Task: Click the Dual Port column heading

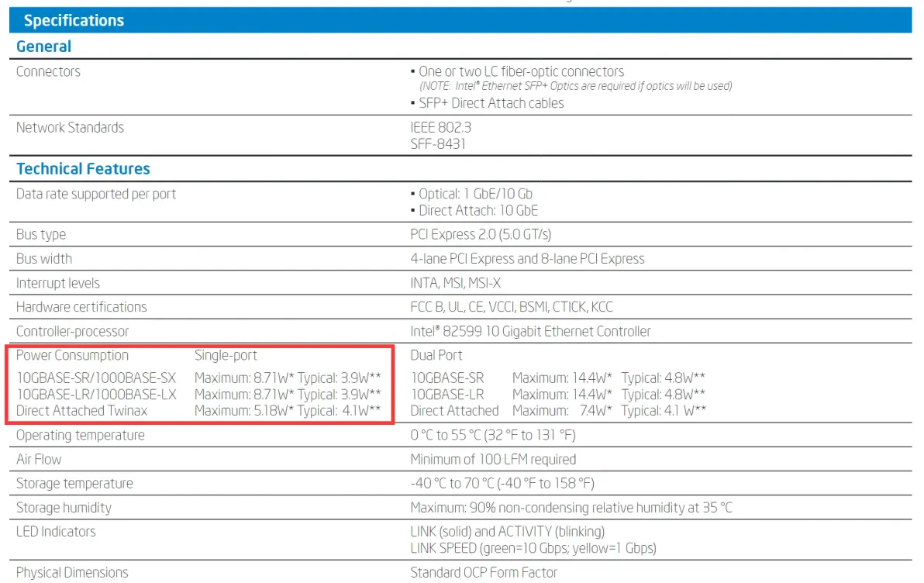Action: [436, 355]
